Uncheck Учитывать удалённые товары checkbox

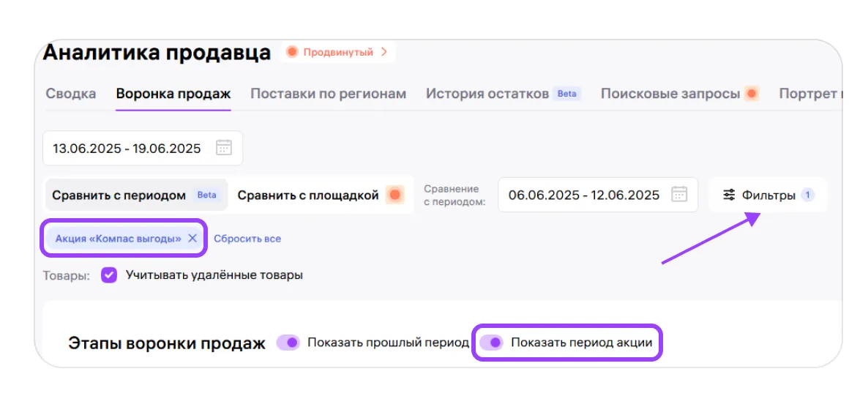pos(109,275)
